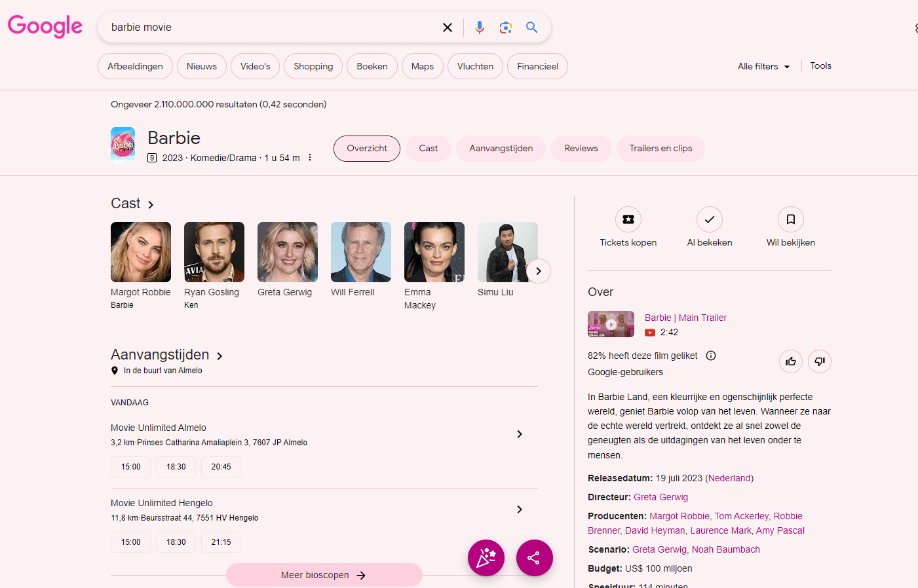Open the Google logo homepage
This screenshot has height=588, width=918.
pyautogui.click(x=45, y=27)
